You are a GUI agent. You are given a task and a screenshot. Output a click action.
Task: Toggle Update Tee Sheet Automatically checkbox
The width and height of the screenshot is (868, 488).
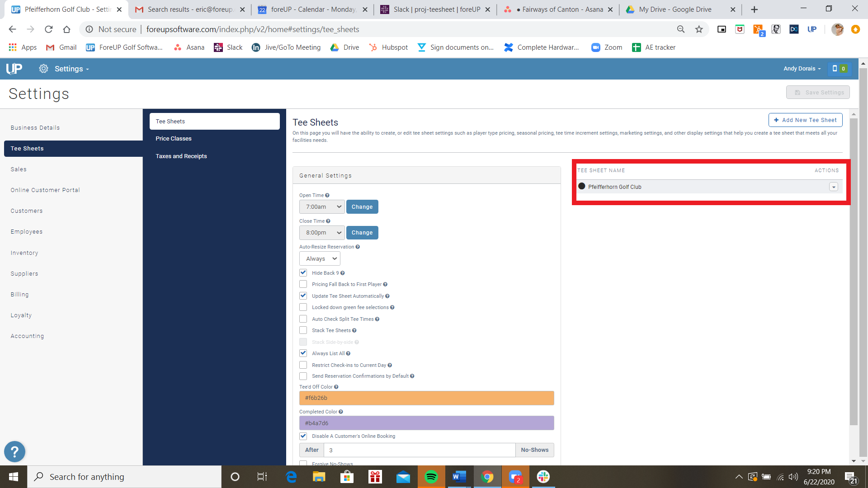tap(303, 296)
